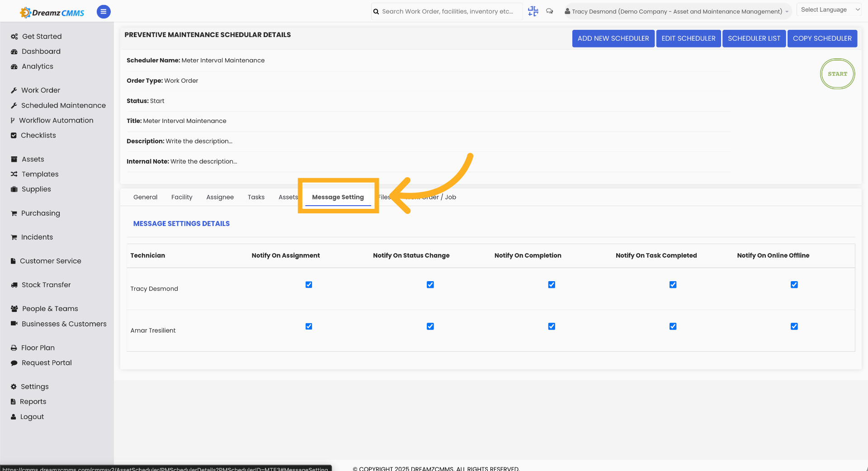Uncheck Notify On Completion for Tracy Desmond

coord(552,285)
